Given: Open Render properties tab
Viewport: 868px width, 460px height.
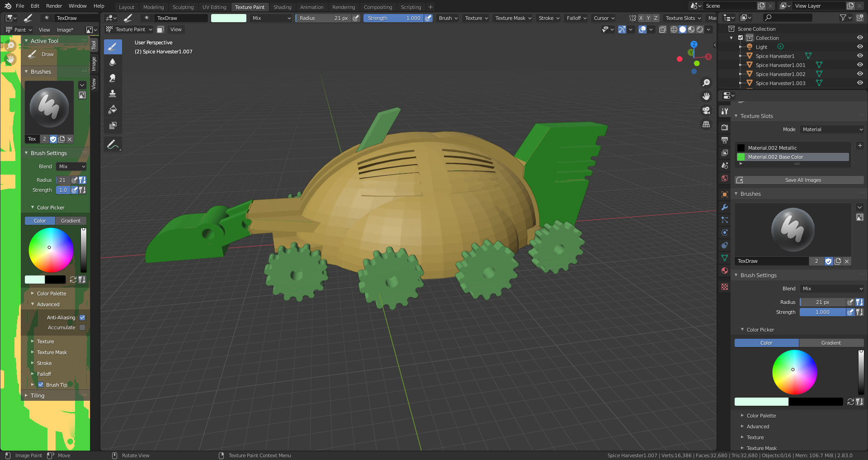Looking at the screenshot, I should click(x=725, y=128).
